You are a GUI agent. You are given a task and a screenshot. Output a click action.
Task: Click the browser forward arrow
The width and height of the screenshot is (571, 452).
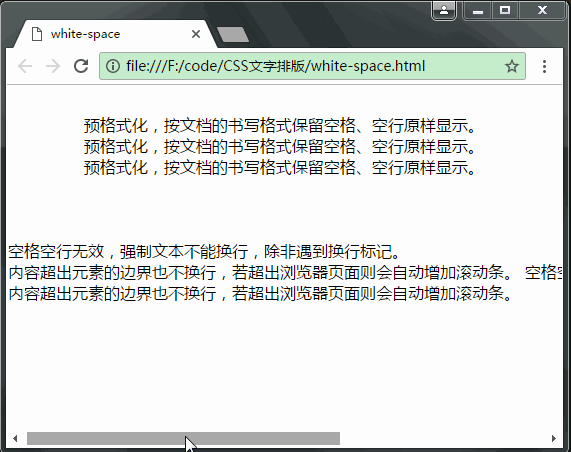click(x=53, y=66)
